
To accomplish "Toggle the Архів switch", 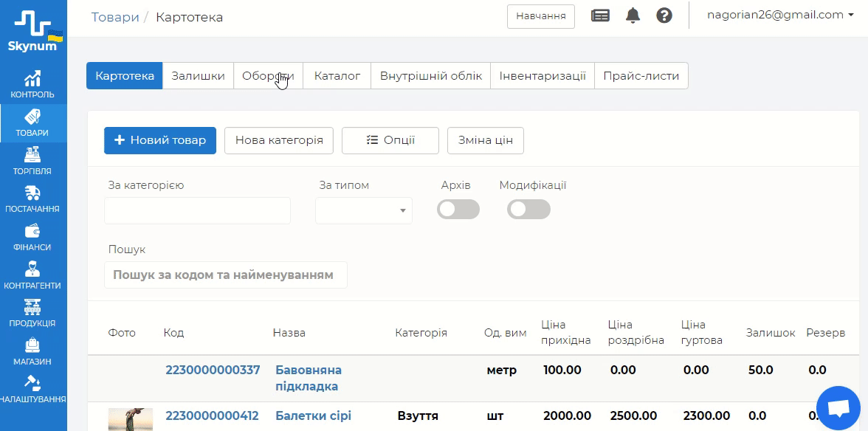I will [x=458, y=210].
